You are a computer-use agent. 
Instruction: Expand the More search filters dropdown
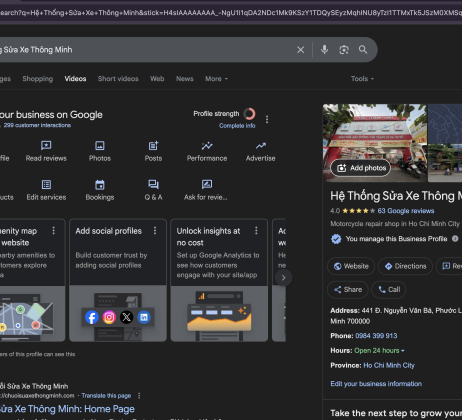click(216, 79)
